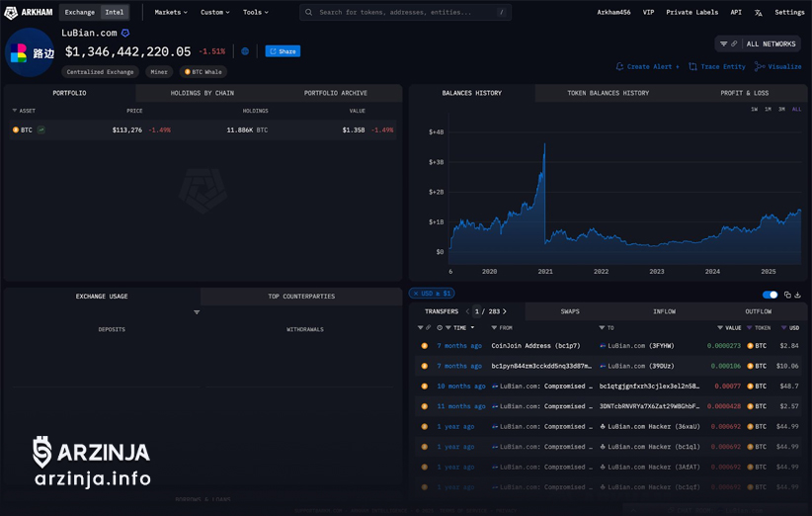Click BTC token icon on the $2.84 row

coord(750,346)
